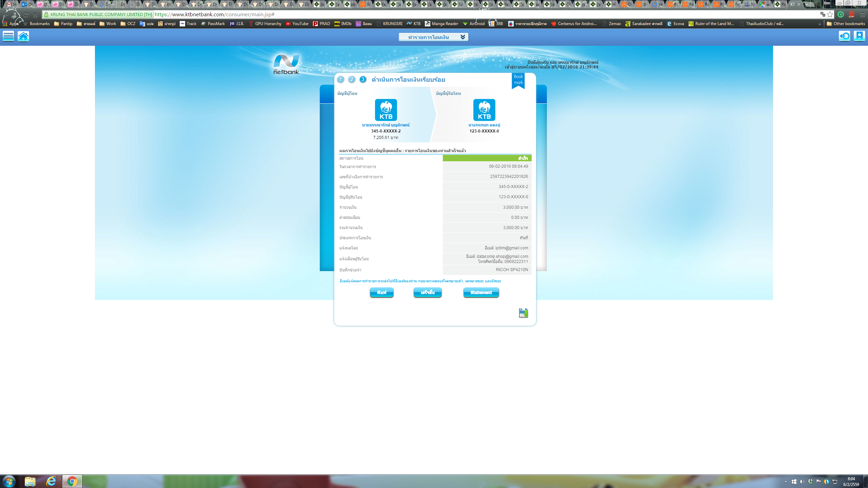Click the green save floppy disk icon
Image resolution: width=868 pixels, height=488 pixels.
[x=523, y=313]
